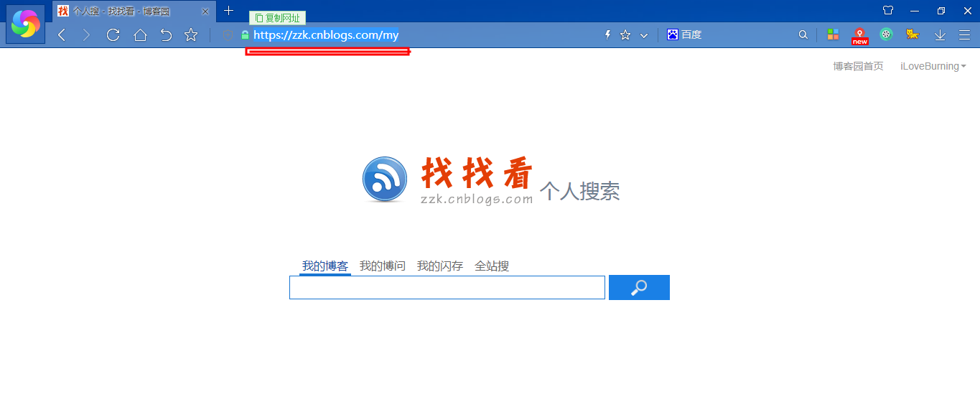Click the green round extension icon
The image size is (980, 407).
point(887,34)
